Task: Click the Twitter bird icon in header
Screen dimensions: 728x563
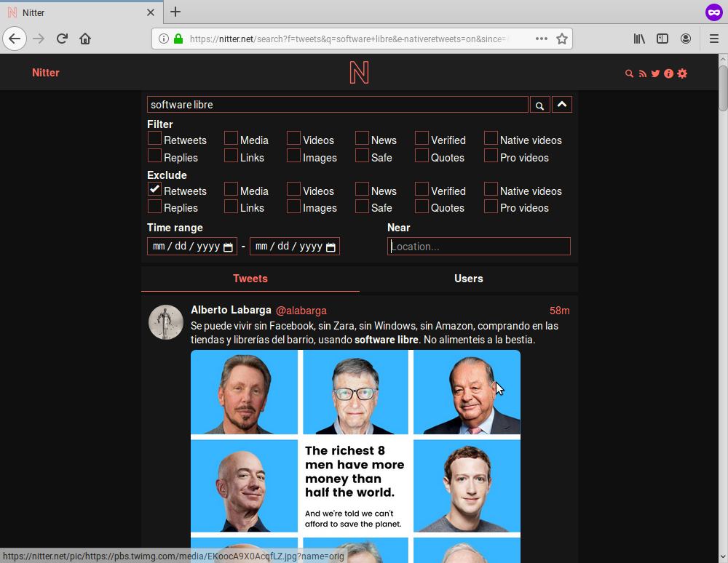Action: pyautogui.click(x=655, y=73)
